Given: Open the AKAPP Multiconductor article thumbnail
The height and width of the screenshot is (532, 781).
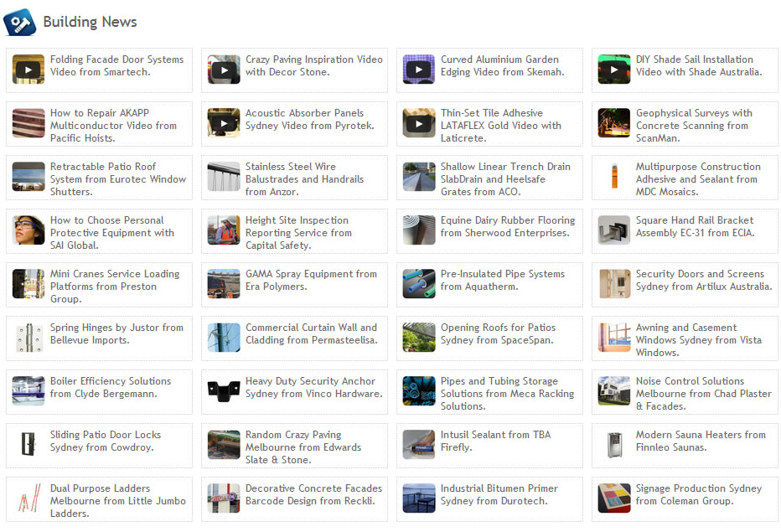Looking at the screenshot, I should 28,123.
